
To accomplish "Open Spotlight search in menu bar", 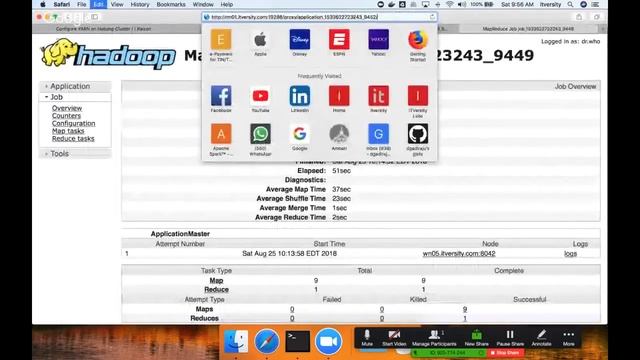I will (x=570, y=4).
